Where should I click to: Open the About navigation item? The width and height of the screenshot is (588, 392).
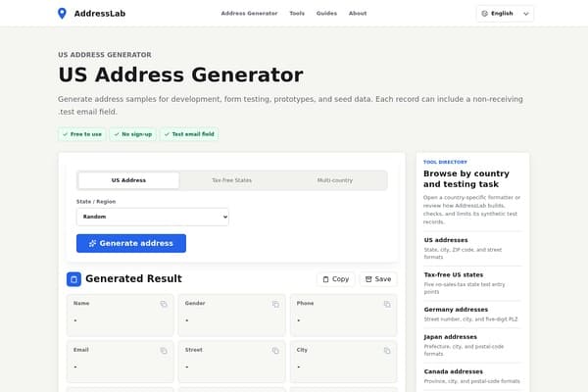[358, 14]
